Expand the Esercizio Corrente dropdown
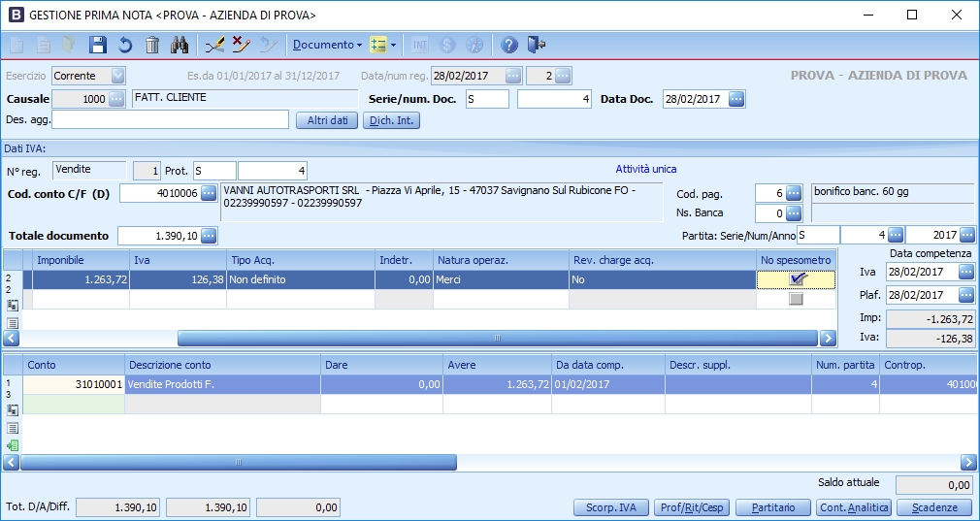Screen dimensions: 980x521 click(117, 76)
